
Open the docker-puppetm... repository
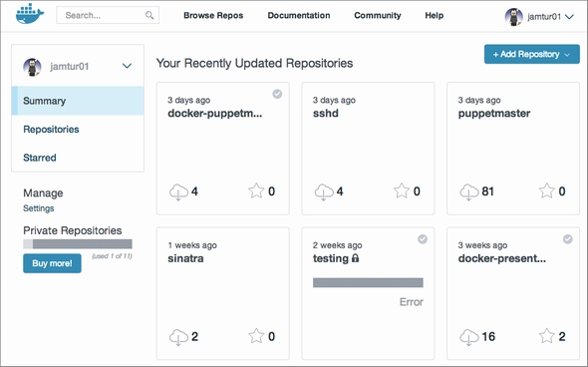215,114
